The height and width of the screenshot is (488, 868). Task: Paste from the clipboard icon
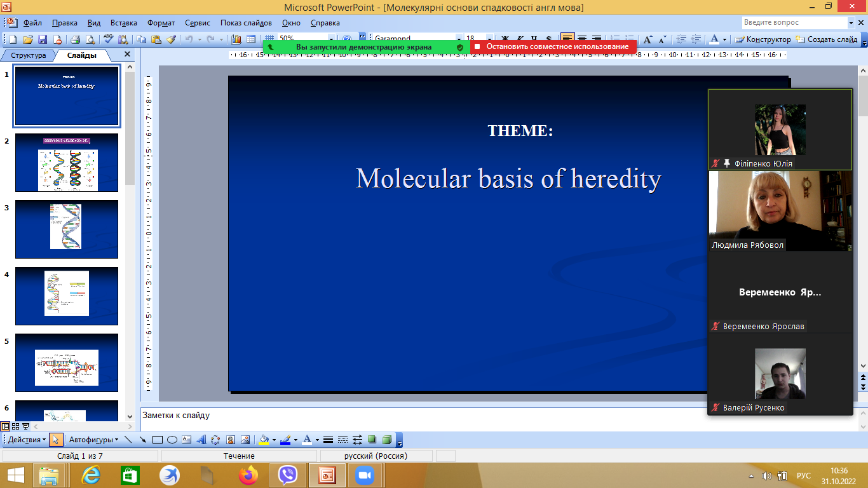[x=156, y=39]
